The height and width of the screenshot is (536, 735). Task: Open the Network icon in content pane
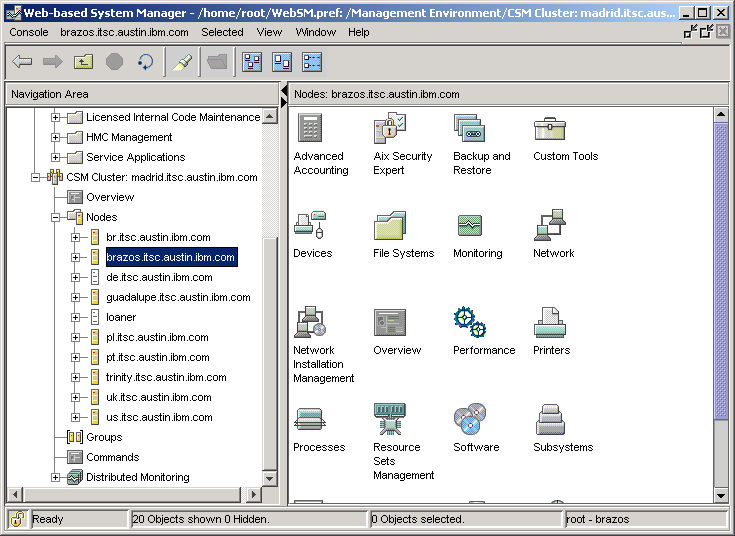pos(550,225)
